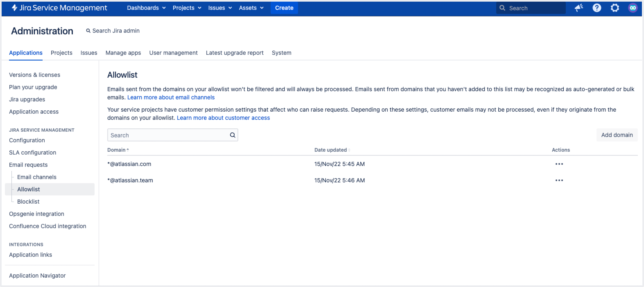Open Plan your upgrade in sidebar
Viewport: 644px width, 287px height.
(33, 87)
